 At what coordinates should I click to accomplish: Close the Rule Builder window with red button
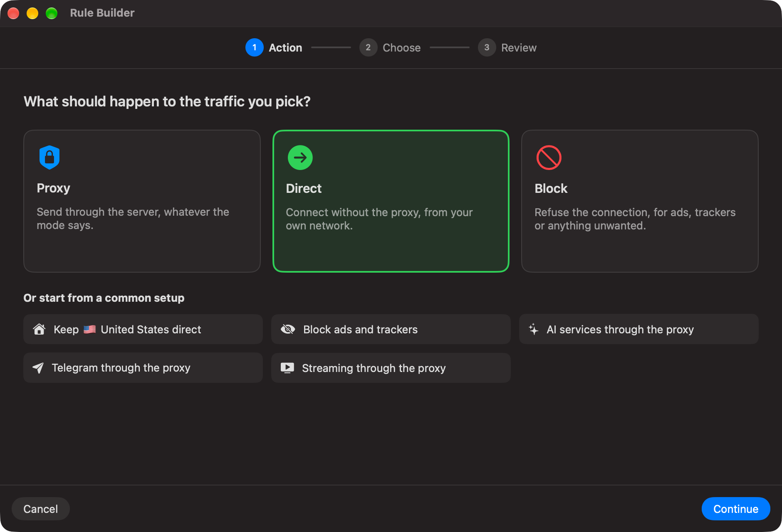coord(13,13)
